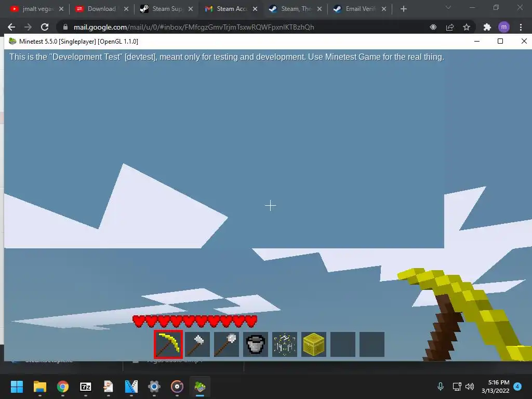Select the axe in the hotbar
The height and width of the screenshot is (399, 532).
tap(197, 344)
